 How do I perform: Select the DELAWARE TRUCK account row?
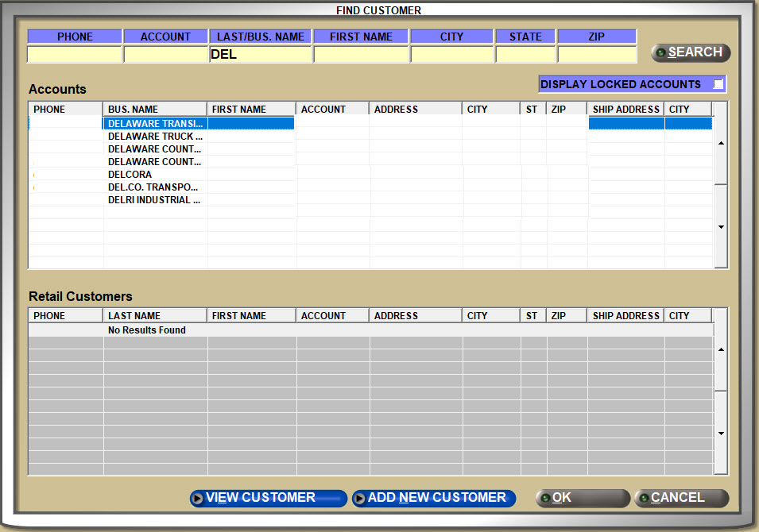coord(155,137)
